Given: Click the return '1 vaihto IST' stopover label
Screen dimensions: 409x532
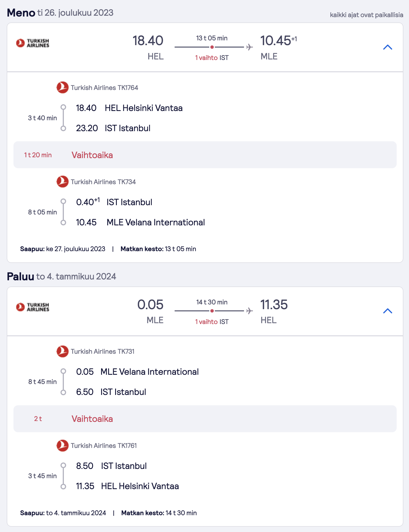Looking at the screenshot, I should click(212, 322).
